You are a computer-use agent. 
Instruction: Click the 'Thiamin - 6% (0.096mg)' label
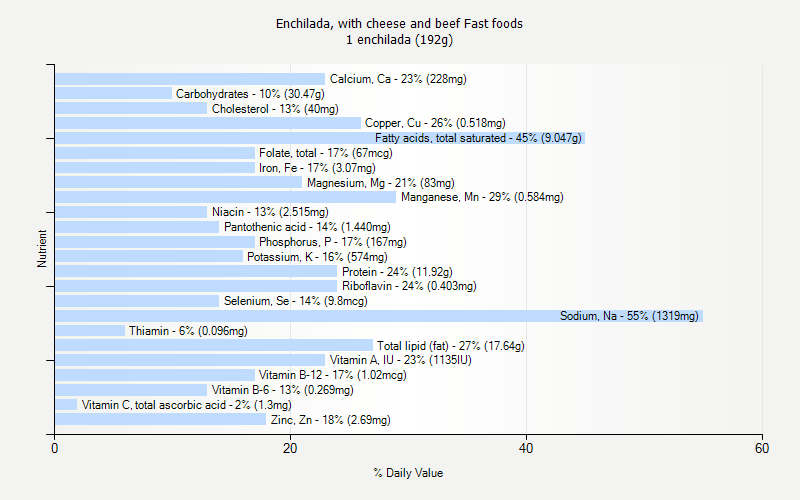point(188,331)
